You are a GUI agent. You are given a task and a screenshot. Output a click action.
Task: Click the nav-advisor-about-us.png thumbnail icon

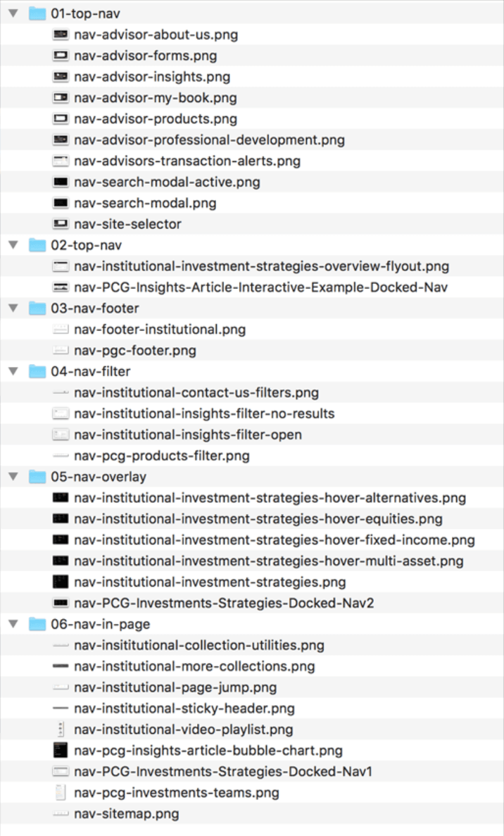click(59, 34)
